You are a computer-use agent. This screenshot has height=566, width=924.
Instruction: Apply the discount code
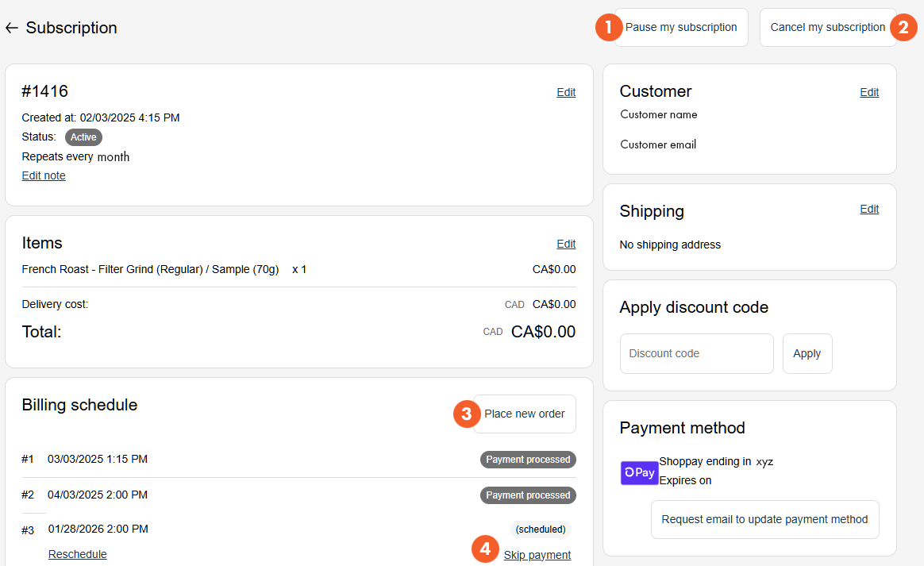(807, 353)
